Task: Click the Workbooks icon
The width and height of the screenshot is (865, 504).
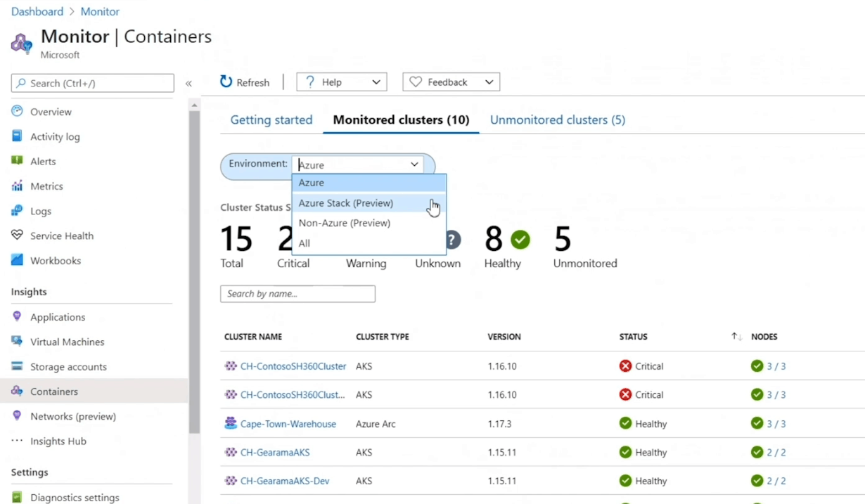Action: point(17,260)
